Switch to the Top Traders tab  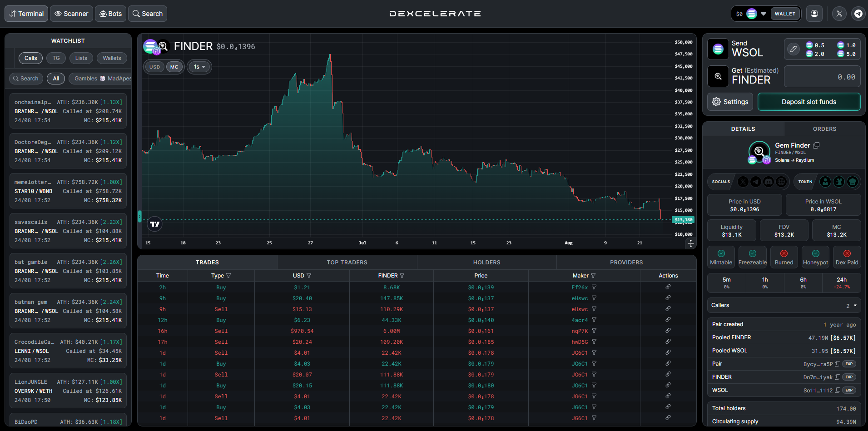click(347, 263)
